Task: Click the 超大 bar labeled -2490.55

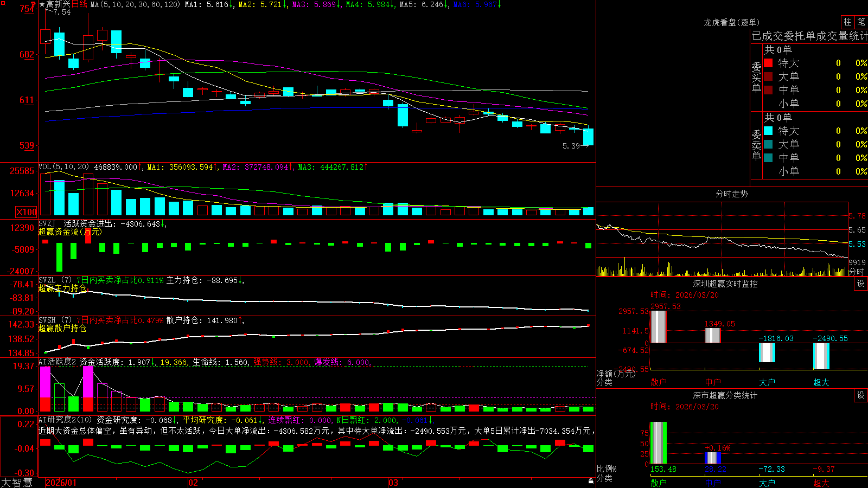Action: pyautogui.click(x=821, y=356)
